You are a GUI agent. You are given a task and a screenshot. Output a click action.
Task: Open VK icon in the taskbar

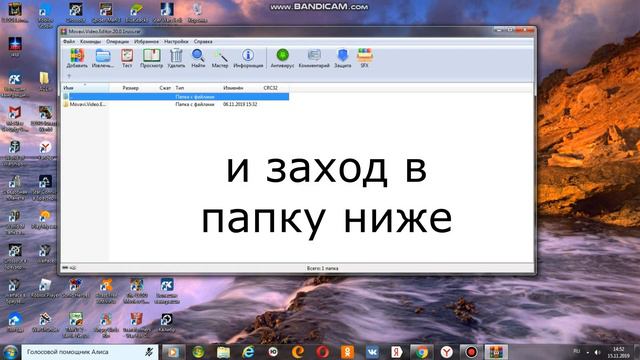(372, 352)
